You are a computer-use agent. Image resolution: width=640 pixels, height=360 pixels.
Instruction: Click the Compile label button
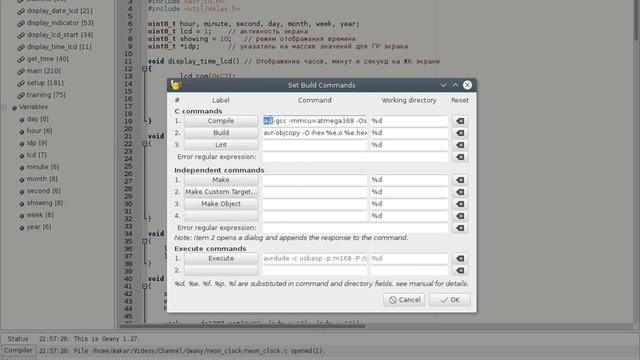coord(221,121)
